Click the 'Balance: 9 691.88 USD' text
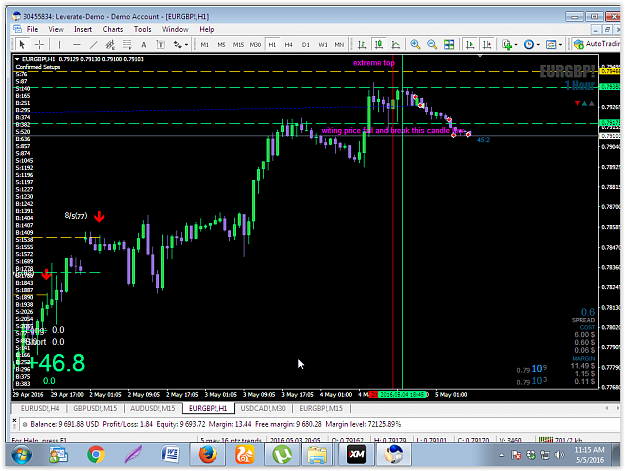The height and width of the screenshot is (471, 625). click(64, 424)
